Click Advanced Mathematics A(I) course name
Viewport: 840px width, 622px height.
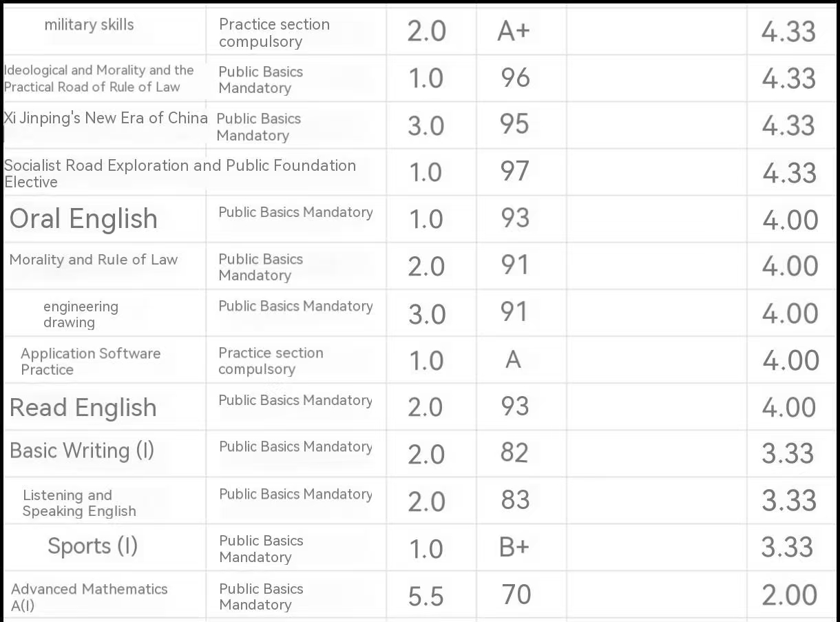(90, 597)
